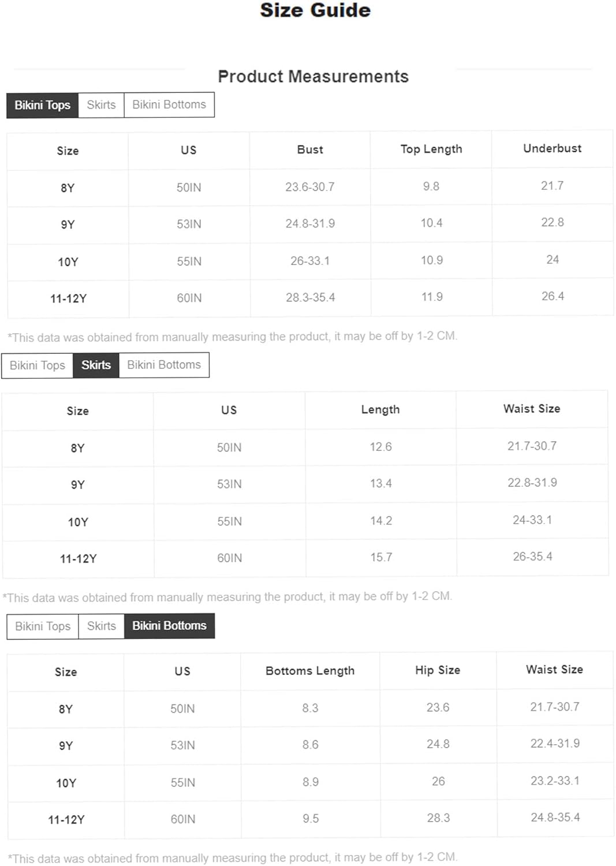Click the Underbust column header
Screen dimensions: 616x866
click(x=552, y=148)
